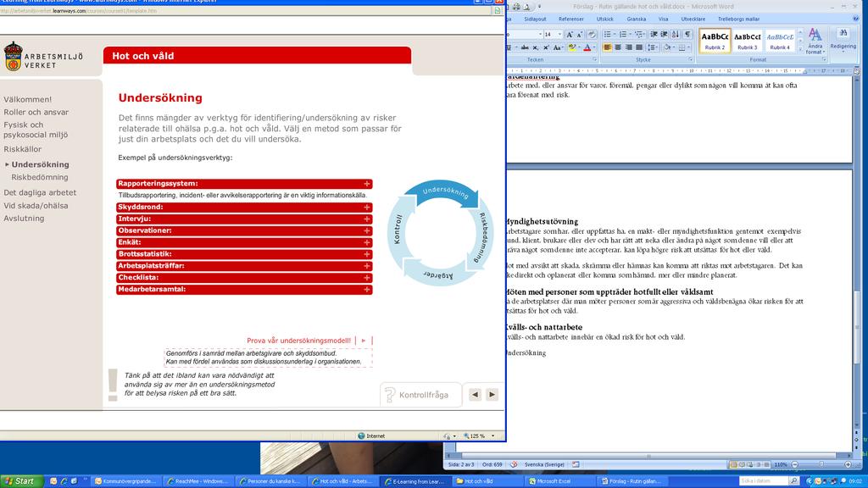Image resolution: width=868 pixels, height=488 pixels.
Task: Apply the yellow text highlight color
Action: click(572, 47)
